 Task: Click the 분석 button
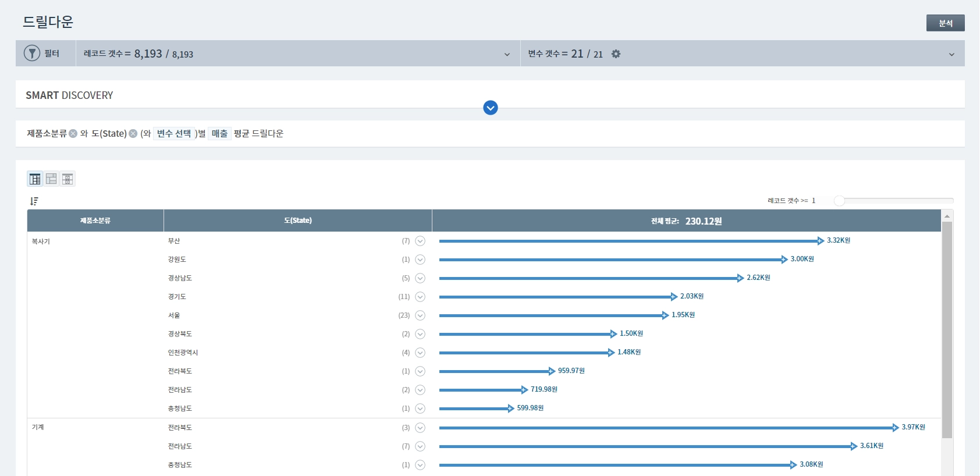pos(945,23)
